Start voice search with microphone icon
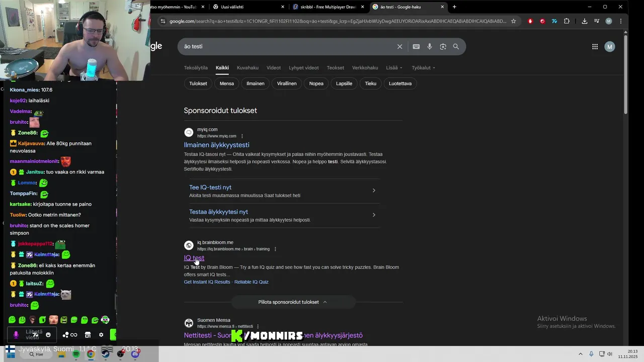Screen dimensions: 644x362 (x=430, y=47)
